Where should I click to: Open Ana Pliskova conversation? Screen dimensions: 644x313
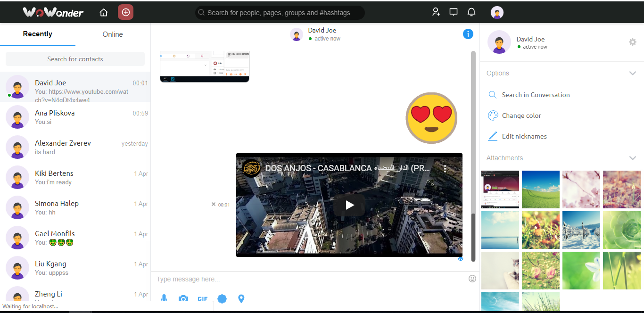point(75,117)
